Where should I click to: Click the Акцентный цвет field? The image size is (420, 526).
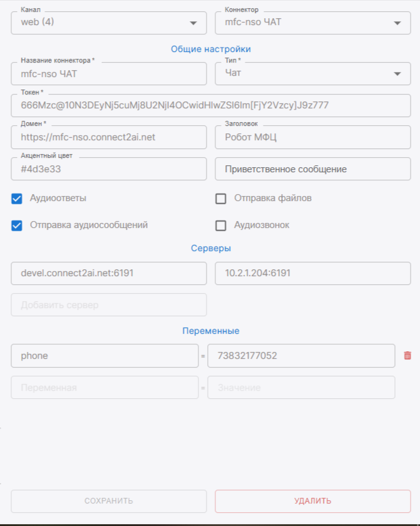pos(108,169)
